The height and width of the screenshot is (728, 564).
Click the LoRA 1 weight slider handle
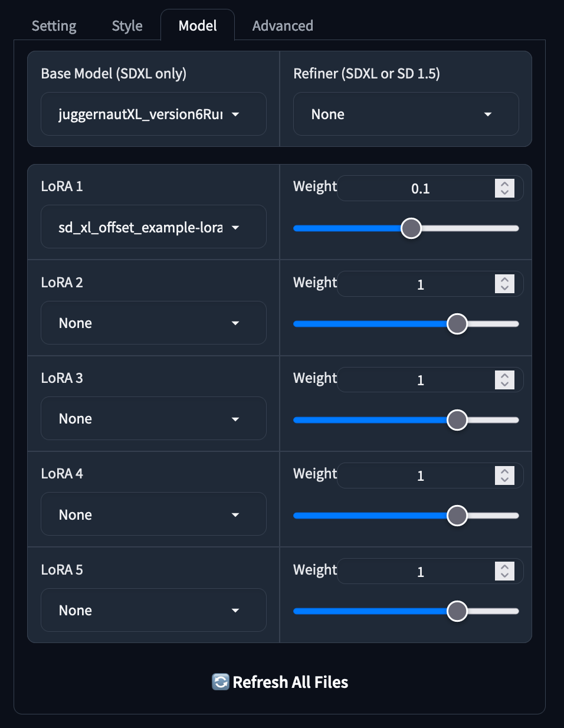point(411,228)
